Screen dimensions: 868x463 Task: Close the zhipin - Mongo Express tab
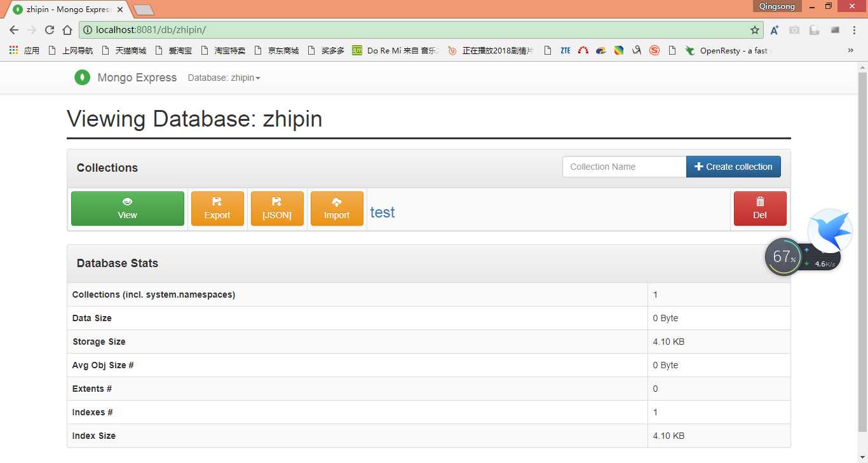click(x=120, y=10)
